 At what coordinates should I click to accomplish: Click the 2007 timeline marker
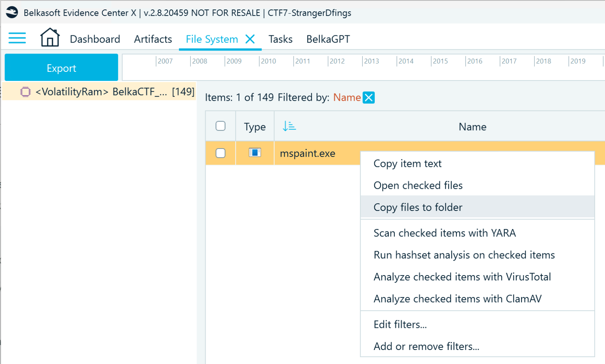pos(165,61)
